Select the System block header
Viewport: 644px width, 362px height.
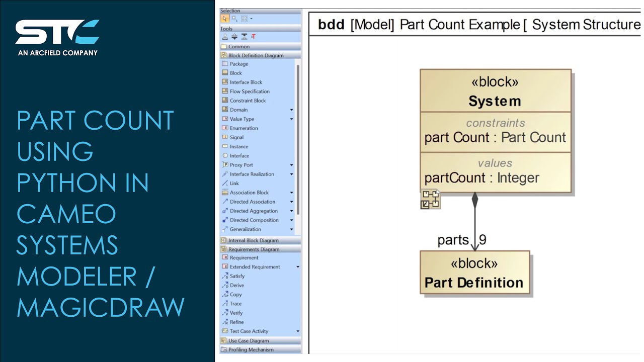pos(496,91)
